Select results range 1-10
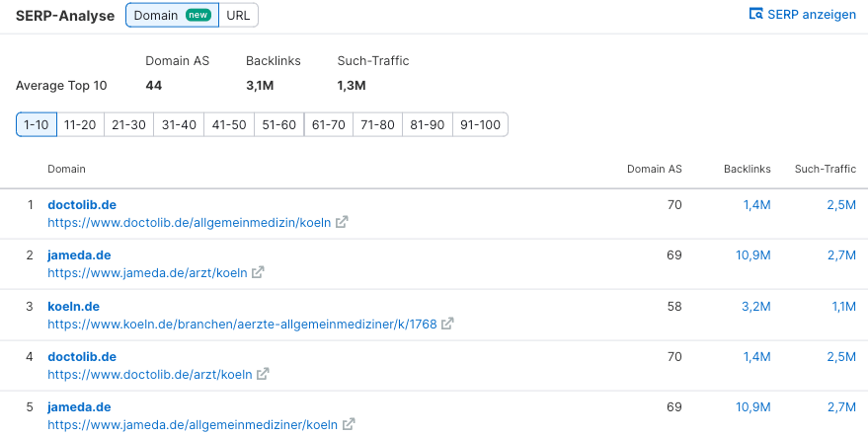 [x=37, y=124]
